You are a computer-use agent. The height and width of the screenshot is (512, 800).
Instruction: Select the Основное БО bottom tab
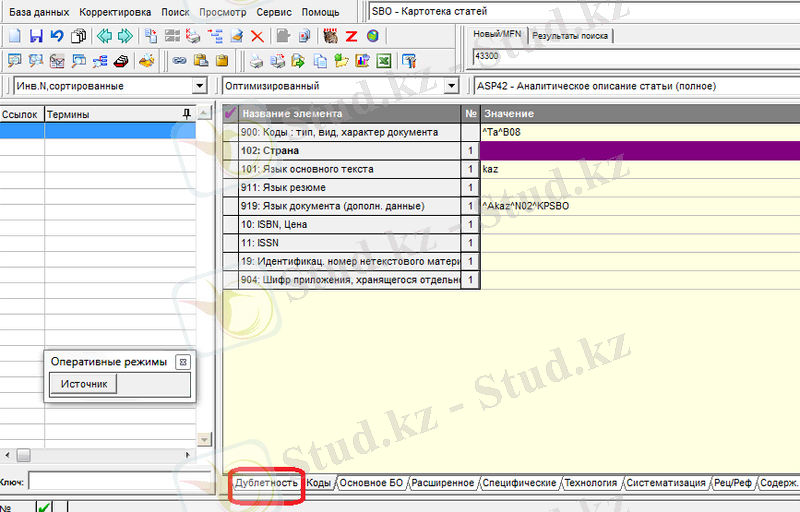(371, 482)
